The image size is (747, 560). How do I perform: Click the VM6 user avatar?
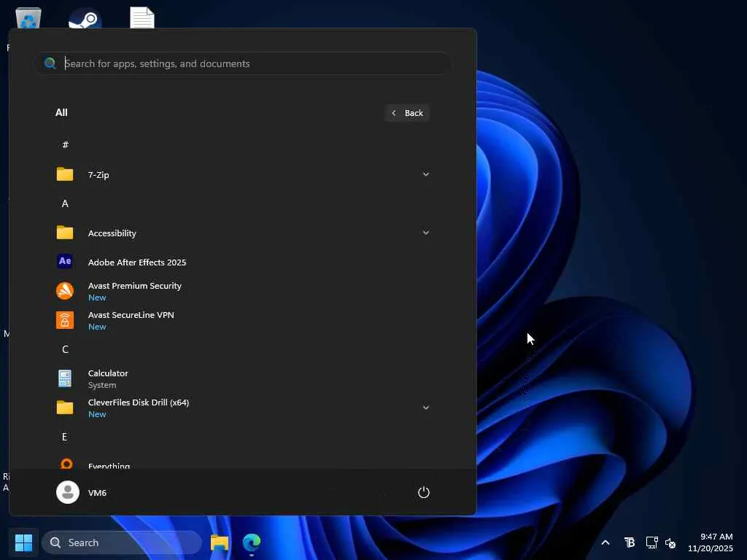point(68,492)
